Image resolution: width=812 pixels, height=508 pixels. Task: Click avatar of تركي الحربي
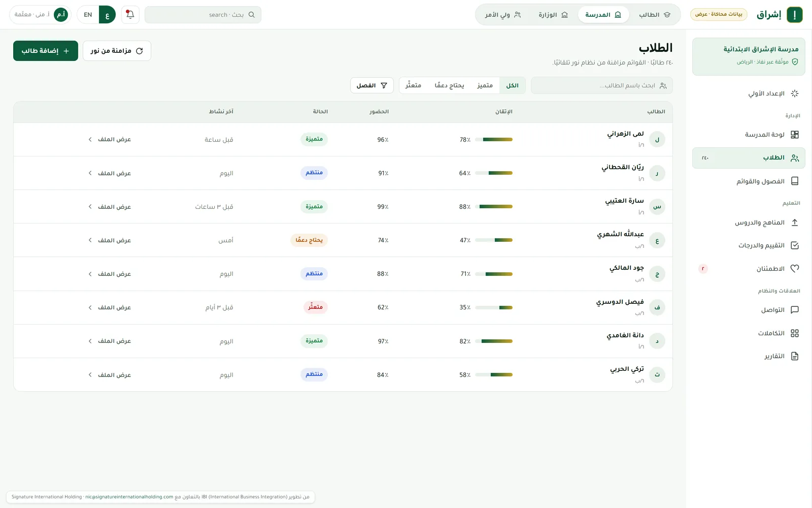(657, 374)
